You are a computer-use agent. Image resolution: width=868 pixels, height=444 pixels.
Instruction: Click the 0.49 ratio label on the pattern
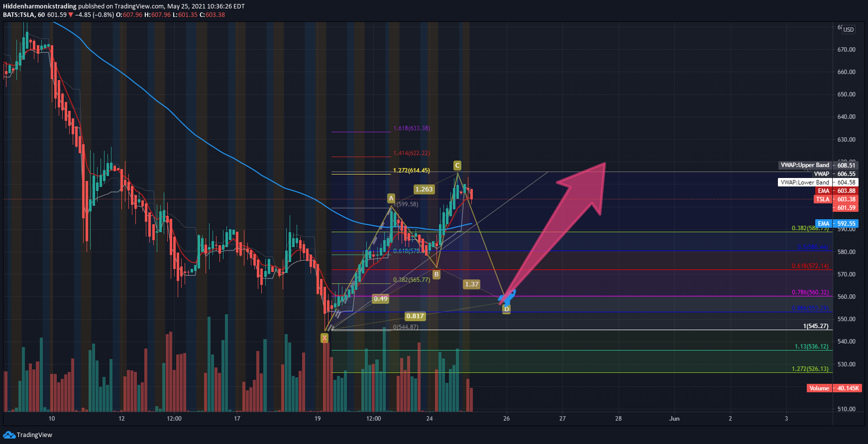[x=381, y=299]
